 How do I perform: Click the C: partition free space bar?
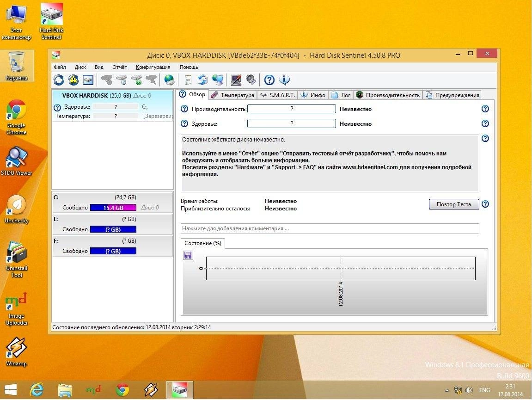(x=113, y=208)
